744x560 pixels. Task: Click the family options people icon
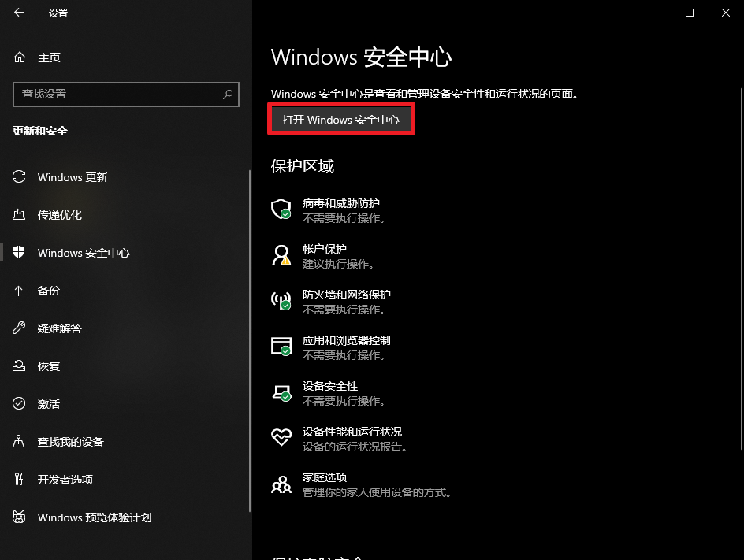[x=281, y=484]
